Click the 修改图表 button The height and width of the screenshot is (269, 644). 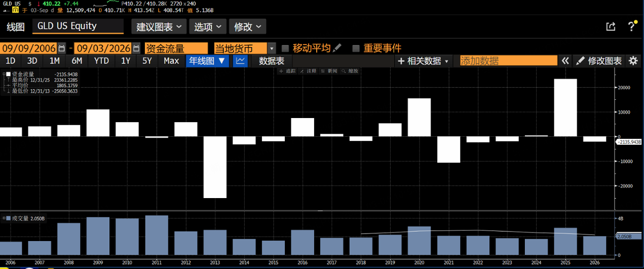coord(599,61)
